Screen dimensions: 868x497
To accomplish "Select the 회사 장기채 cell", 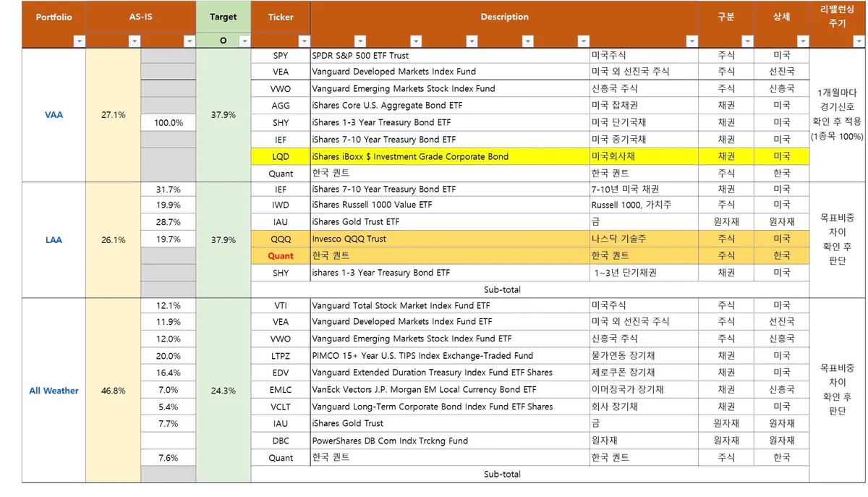I will pos(644,407).
